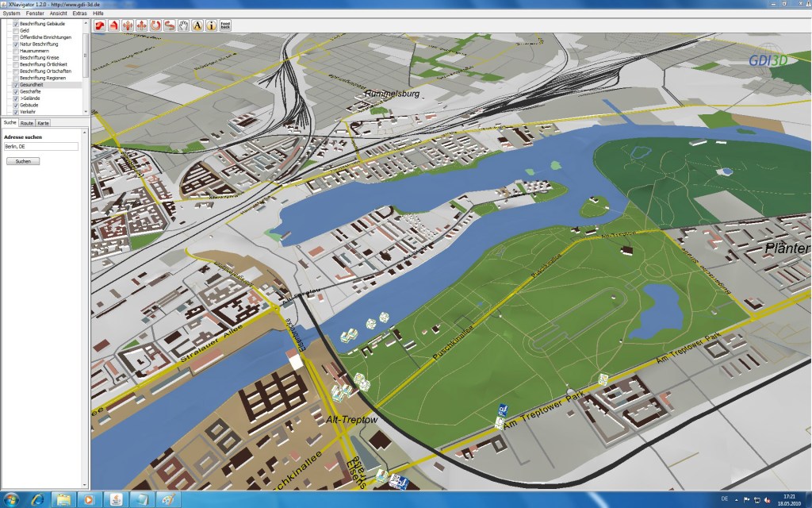Screen dimensions: 812x508
Task: Click the tilted red arrow navigation icon
Action: coord(100,25)
